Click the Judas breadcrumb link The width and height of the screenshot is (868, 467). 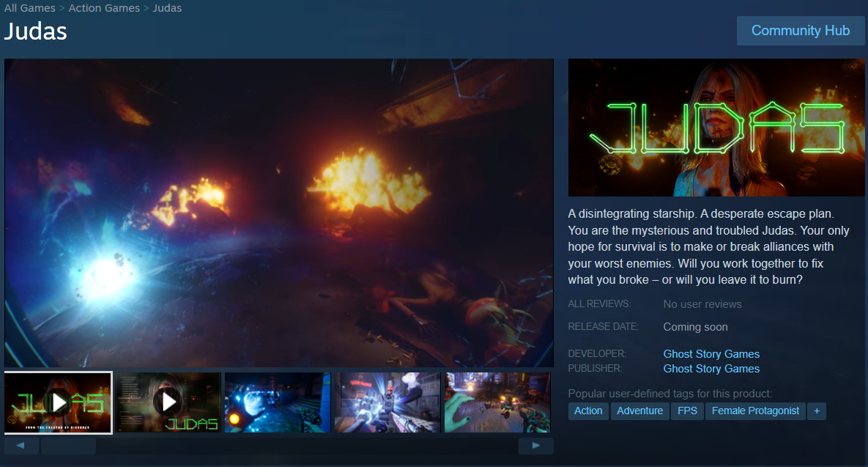167,8
